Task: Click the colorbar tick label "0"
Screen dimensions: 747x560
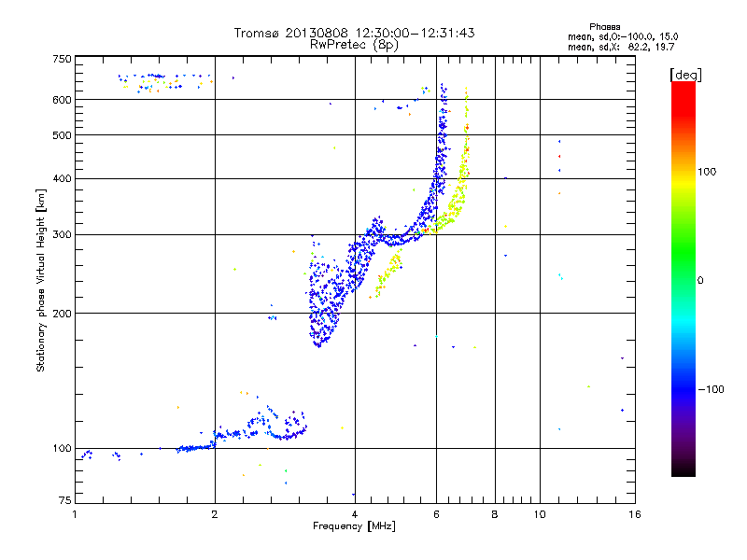Action: [x=700, y=281]
